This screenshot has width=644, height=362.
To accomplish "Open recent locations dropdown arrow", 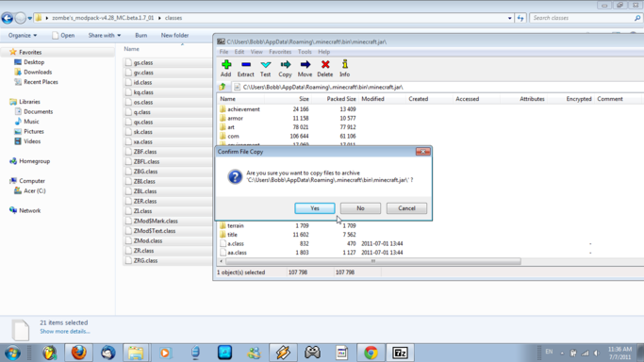I will point(29,18).
